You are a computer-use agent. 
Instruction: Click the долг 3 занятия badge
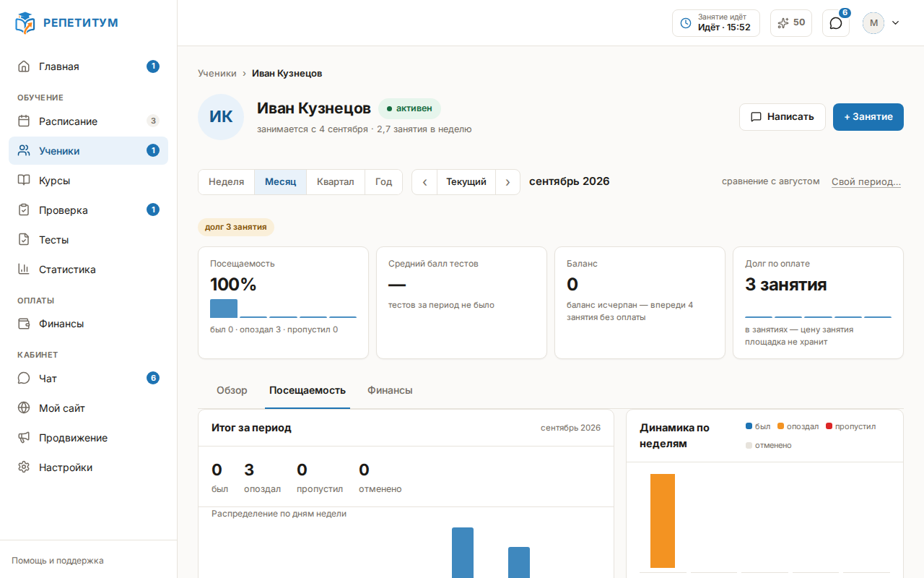pyautogui.click(x=236, y=227)
